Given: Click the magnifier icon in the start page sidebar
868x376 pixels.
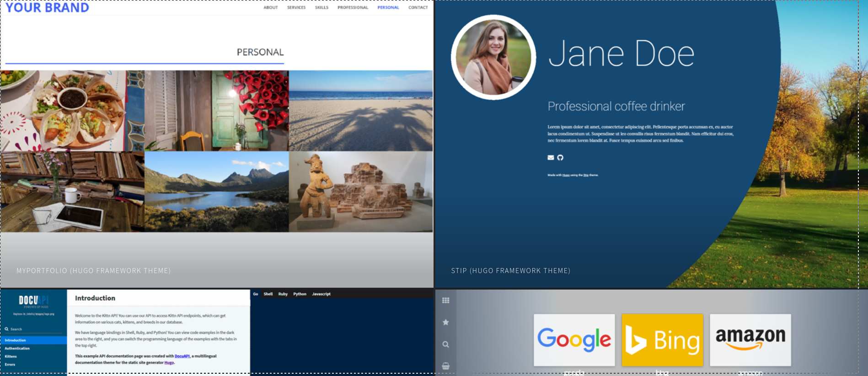Looking at the screenshot, I should (x=446, y=344).
